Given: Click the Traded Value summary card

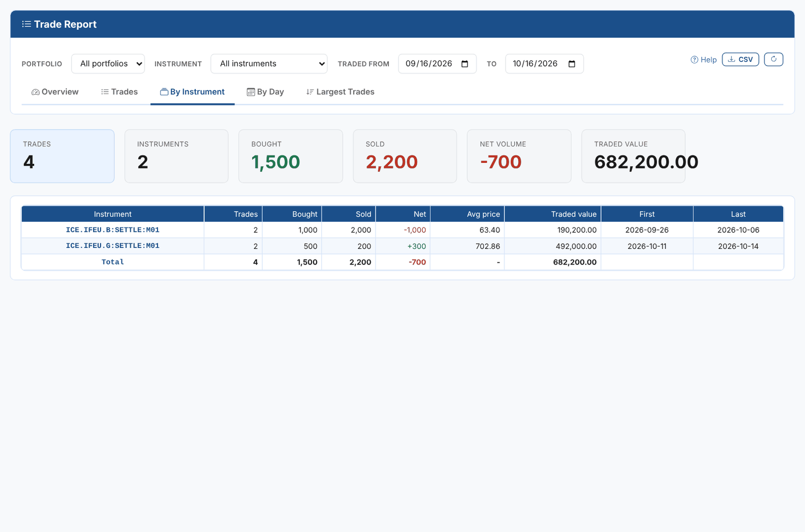Looking at the screenshot, I should point(633,156).
